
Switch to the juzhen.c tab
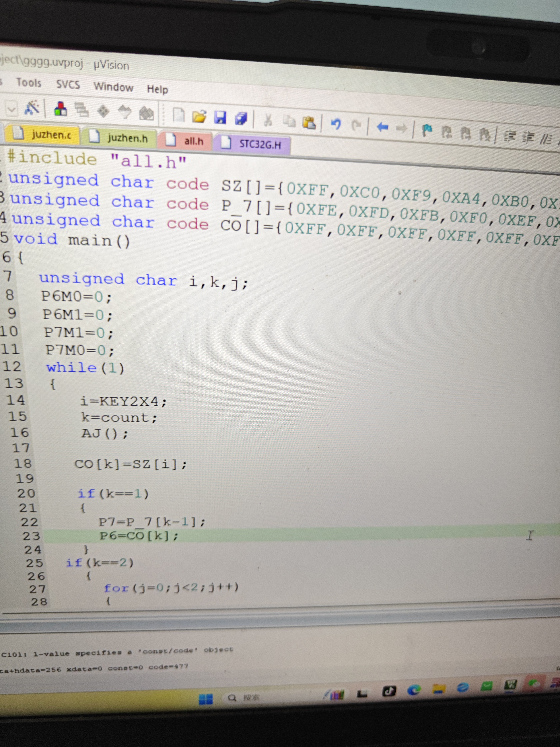coord(43,134)
